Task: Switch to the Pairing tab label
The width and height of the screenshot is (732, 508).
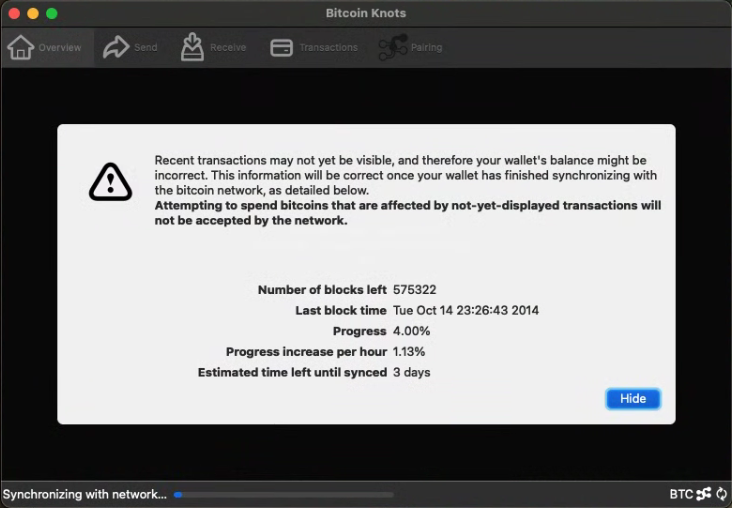Action: point(426,47)
